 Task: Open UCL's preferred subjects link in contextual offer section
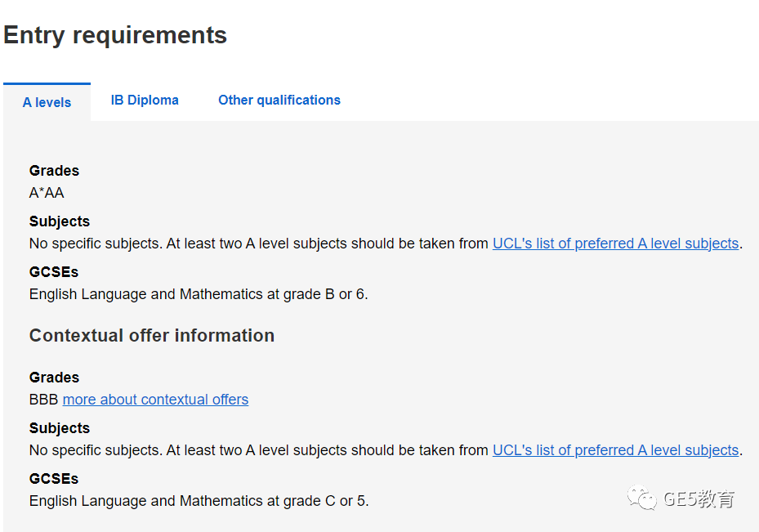pos(616,450)
